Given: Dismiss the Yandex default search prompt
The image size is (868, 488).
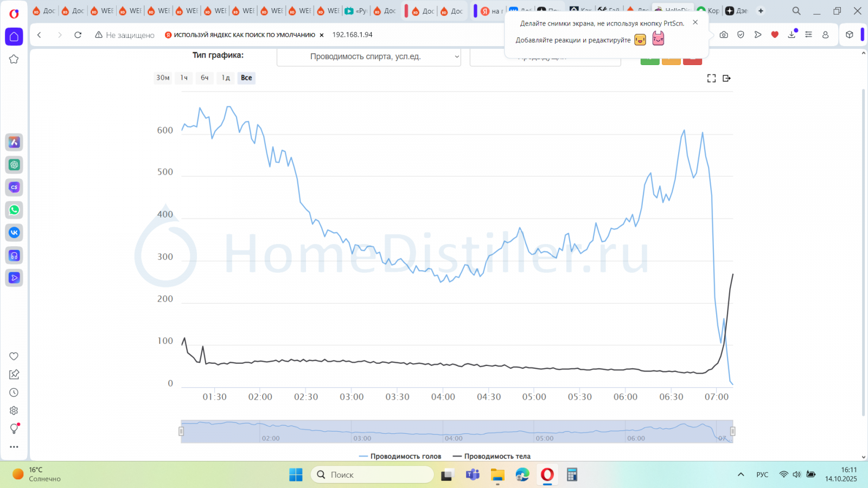Looking at the screenshot, I should pos(322,35).
